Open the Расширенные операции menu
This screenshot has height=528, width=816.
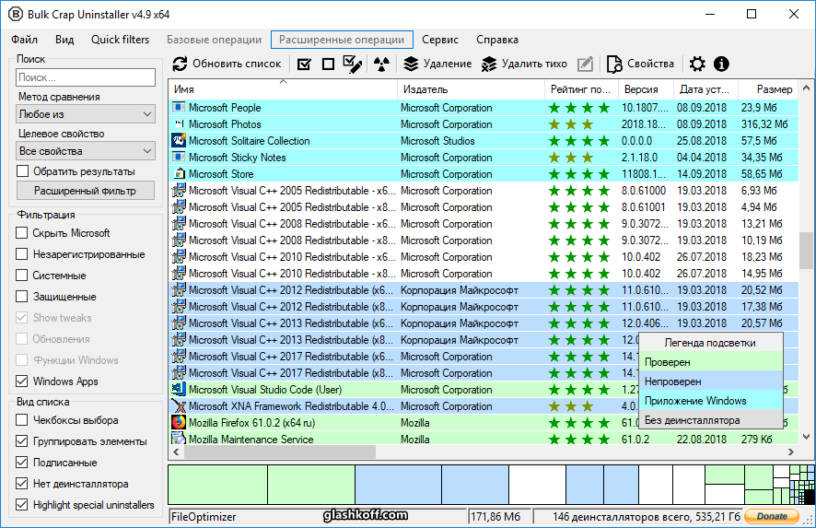pos(341,40)
